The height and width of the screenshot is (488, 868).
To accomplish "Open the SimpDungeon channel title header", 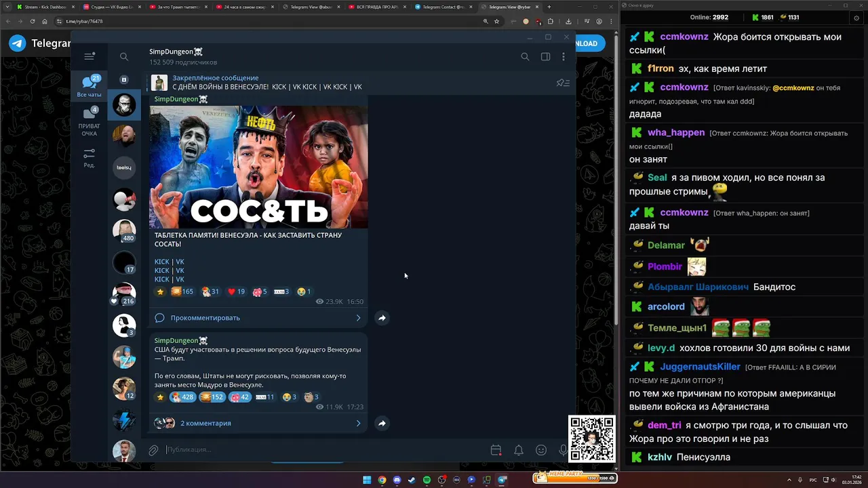I will coord(176,52).
